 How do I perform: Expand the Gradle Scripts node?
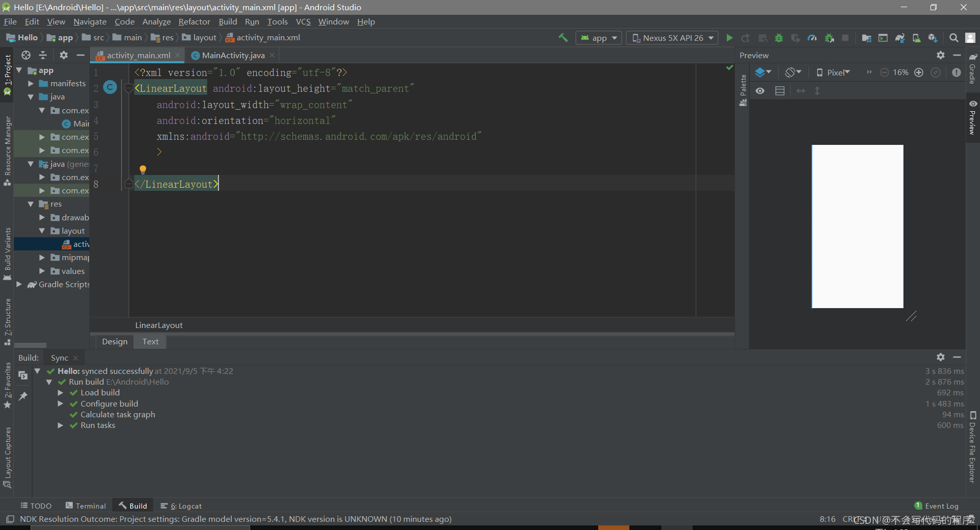coord(19,284)
